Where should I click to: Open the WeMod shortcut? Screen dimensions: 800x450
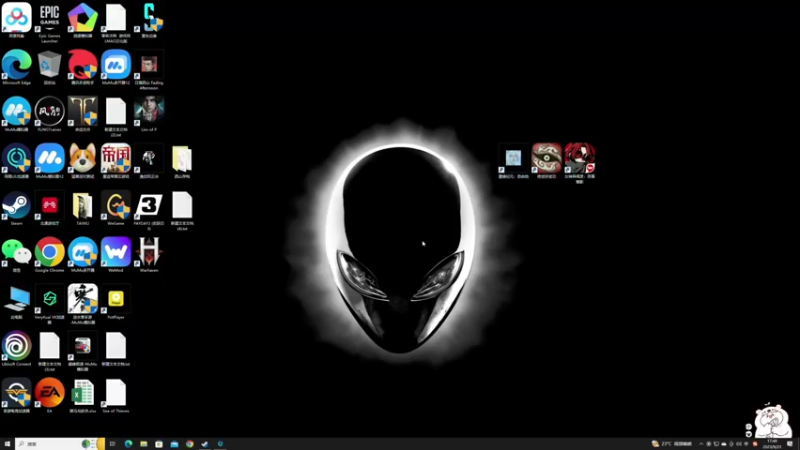pos(116,255)
